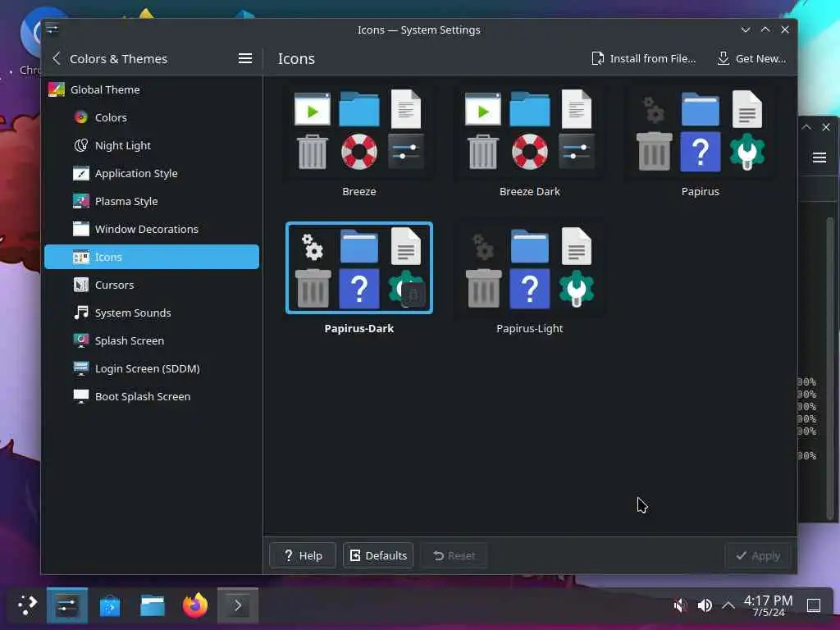
Task: Click the System Sounds music note icon
Action: pos(81,313)
